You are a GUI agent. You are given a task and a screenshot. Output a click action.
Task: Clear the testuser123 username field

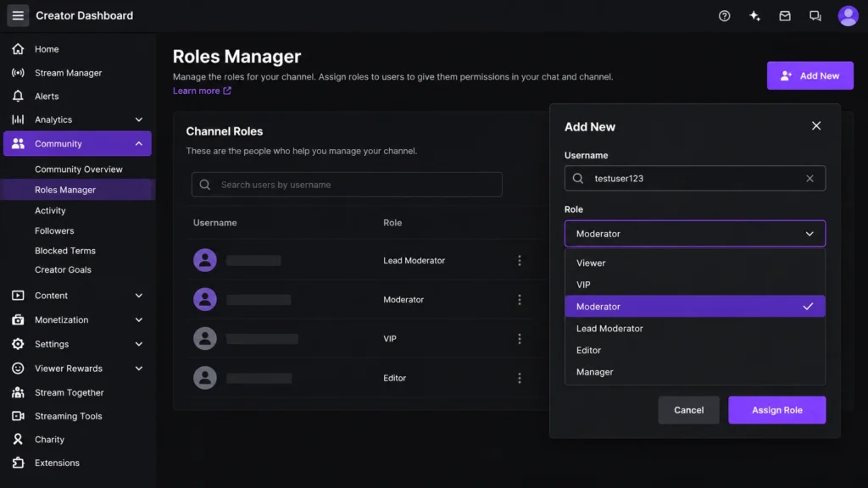810,178
